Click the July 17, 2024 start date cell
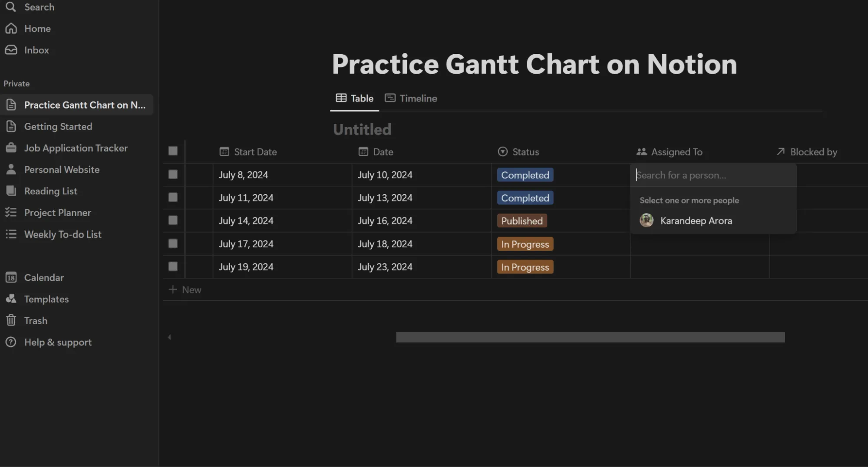This screenshot has width=868, height=467. point(282,244)
